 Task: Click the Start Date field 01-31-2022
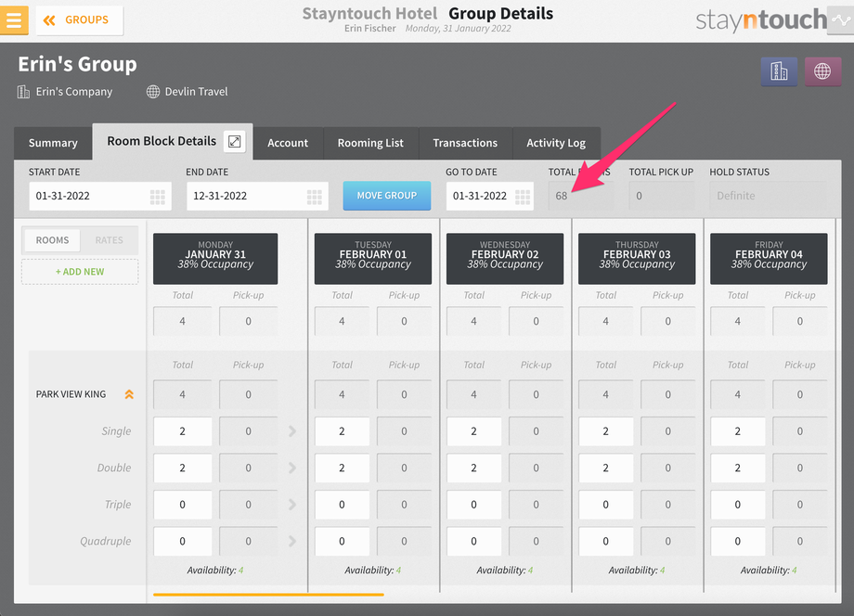[100, 196]
